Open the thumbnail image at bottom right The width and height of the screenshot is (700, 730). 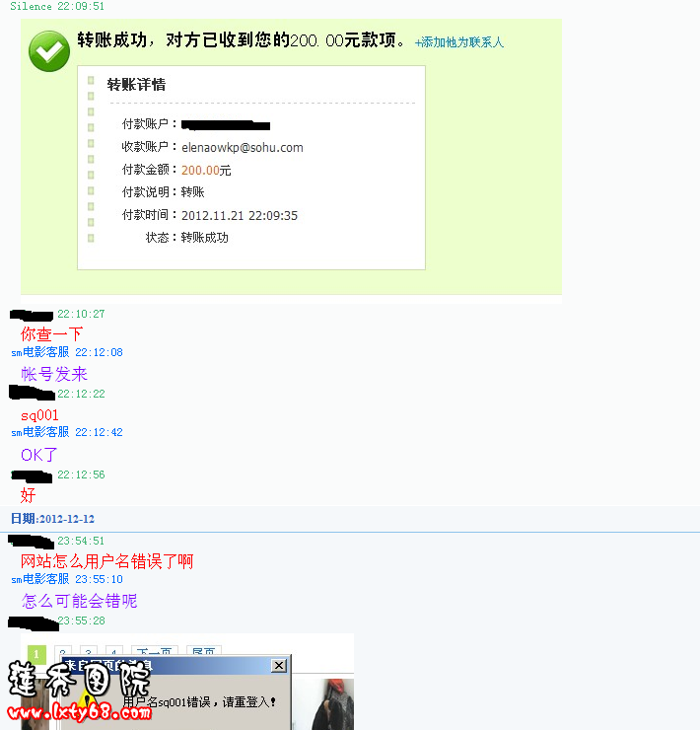(333, 704)
